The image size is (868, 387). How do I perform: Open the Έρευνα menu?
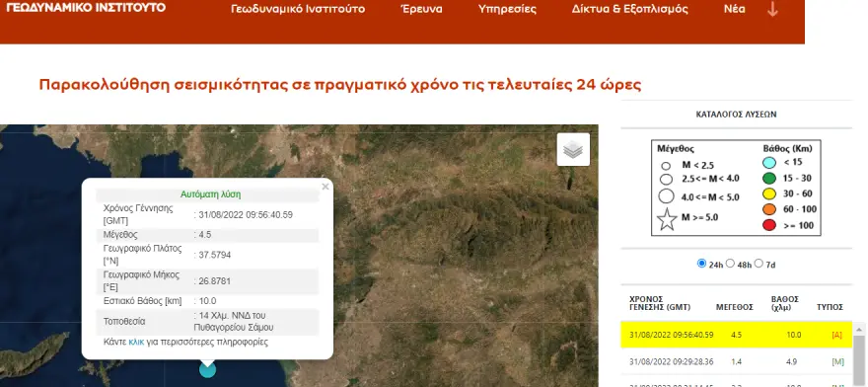tap(421, 10)
